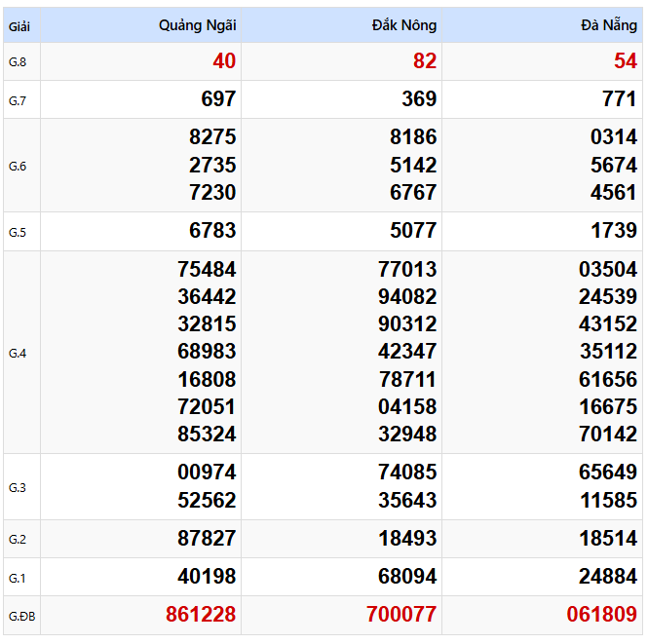Select the G.3 row label

[18, 487]
